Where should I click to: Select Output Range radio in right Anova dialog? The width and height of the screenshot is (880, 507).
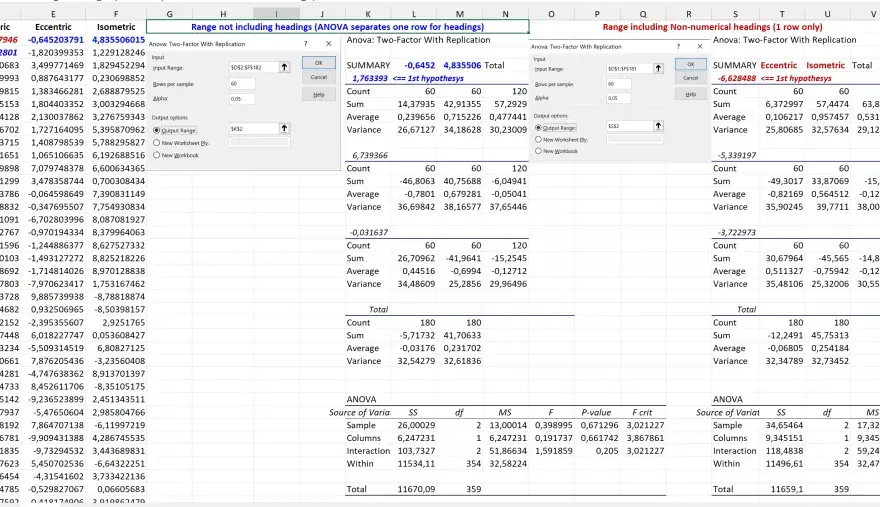pyautogui.click(x=538, y=127)
